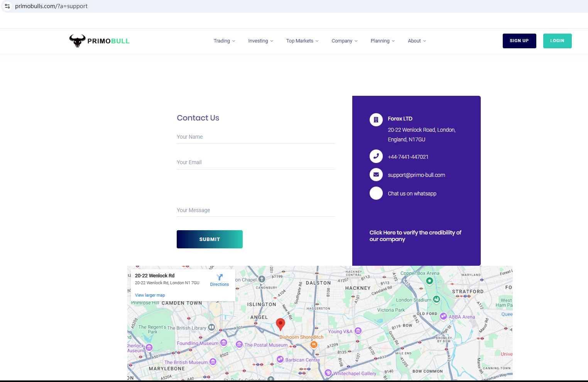The image size is (588, 382).
Task: Expand the Top Markets dropdown
Action: (x=302, y=41)
